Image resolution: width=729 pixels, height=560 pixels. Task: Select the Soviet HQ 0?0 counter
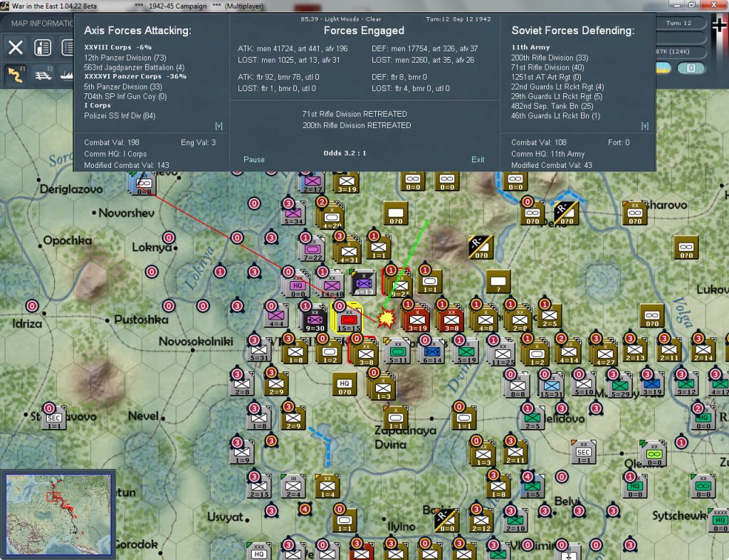pos(345,384)
